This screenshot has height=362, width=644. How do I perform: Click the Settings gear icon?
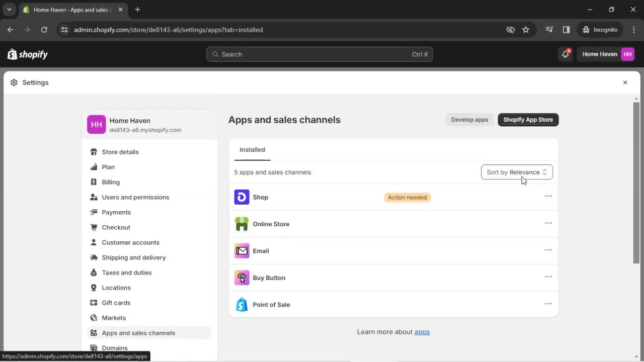click(14, 82)
